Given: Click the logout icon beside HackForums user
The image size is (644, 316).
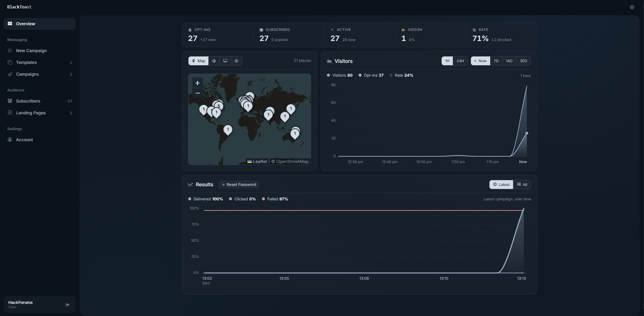Looking at the screenshot, I should tap(67, 305).
